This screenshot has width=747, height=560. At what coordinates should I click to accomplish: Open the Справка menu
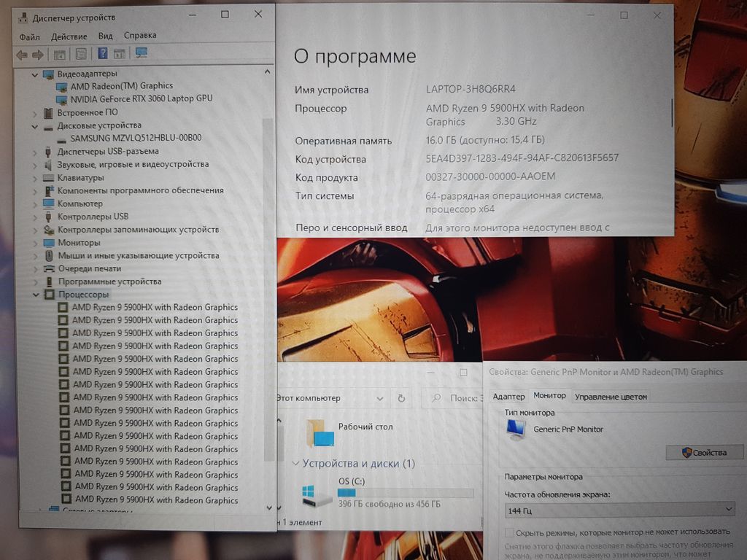point(140,35)
